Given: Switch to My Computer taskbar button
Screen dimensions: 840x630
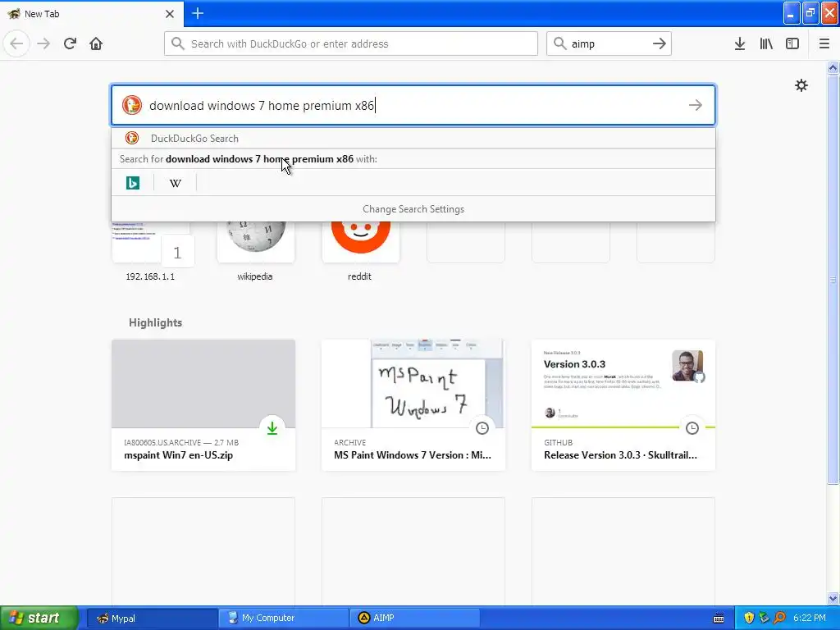Looking at the screenshot, I should point(283,618).
